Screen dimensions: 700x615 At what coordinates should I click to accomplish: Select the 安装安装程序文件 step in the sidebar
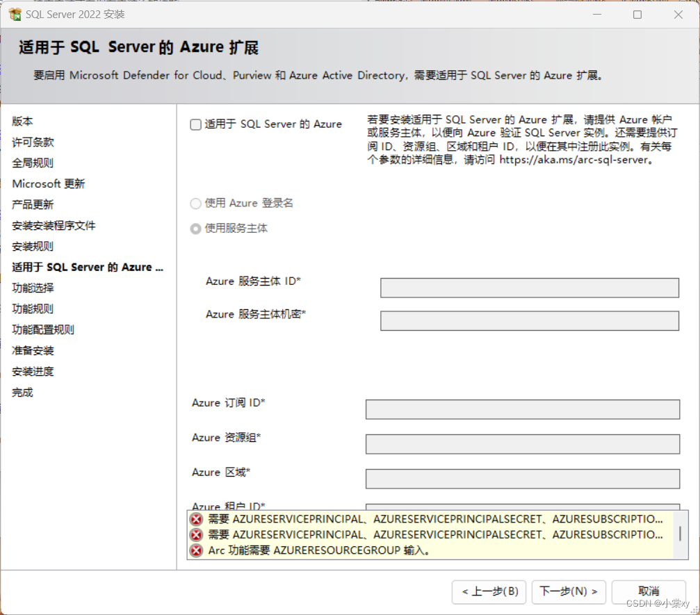pyautogui.click(x=54, y=225)
